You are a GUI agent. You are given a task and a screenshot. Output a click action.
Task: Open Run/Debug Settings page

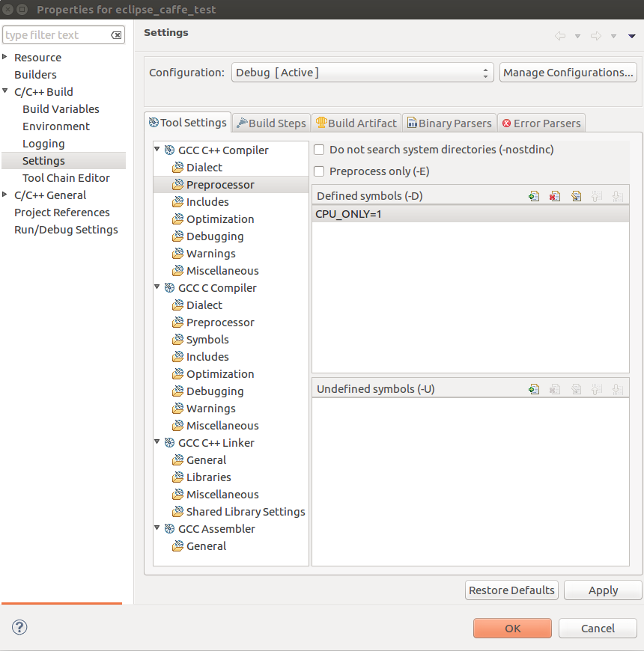pyautogui.click(x=66, y=230)
